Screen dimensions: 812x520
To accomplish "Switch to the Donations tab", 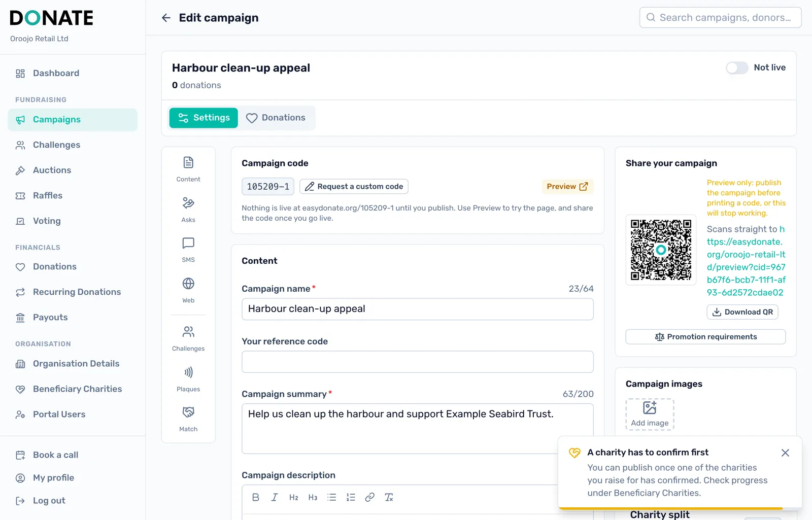I will pyautogui.click(x=276, y=118).
